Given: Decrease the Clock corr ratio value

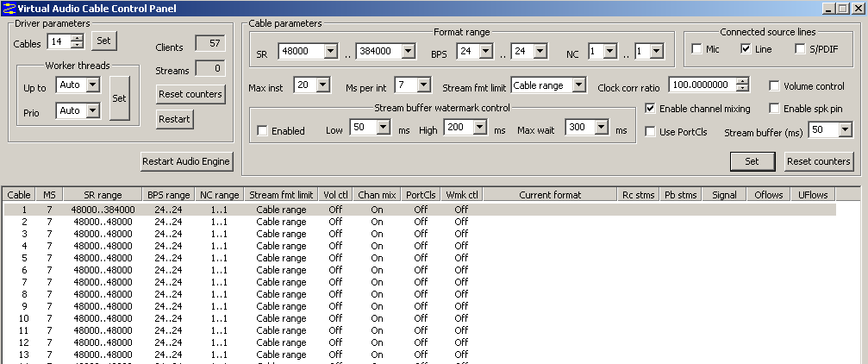Looking at the screenshot, I should point(743,88).
